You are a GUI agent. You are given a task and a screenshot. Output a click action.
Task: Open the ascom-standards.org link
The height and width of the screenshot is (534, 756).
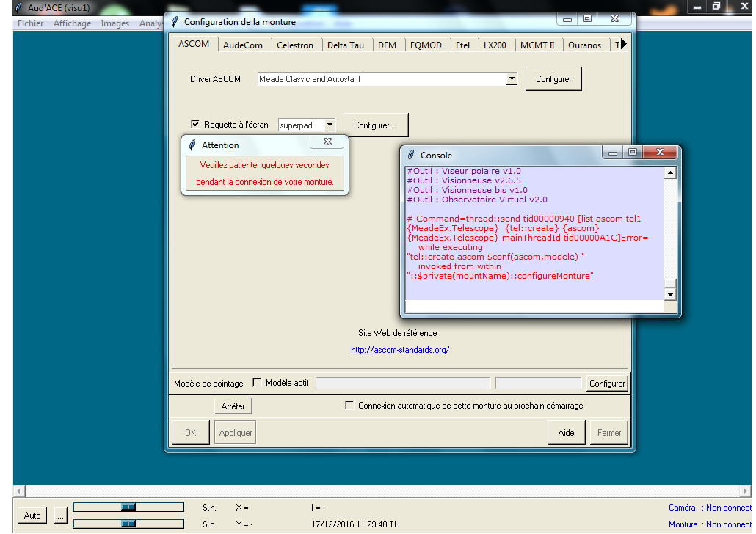pyautogui.click(x=400, y=350)
